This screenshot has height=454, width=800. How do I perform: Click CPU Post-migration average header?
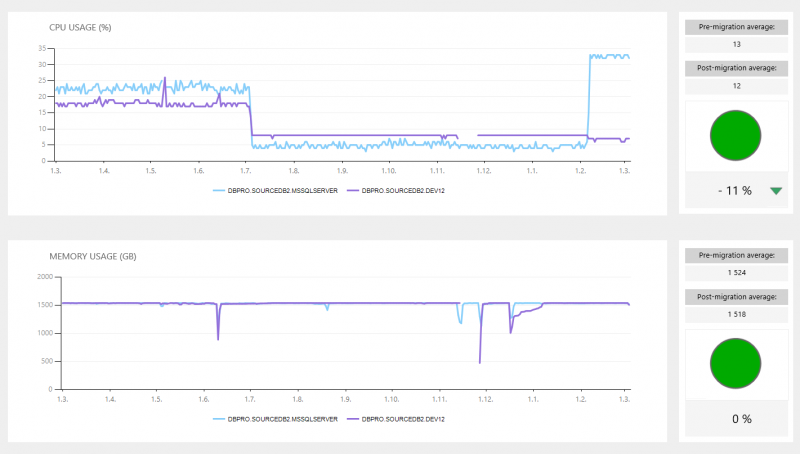point(736,69)
